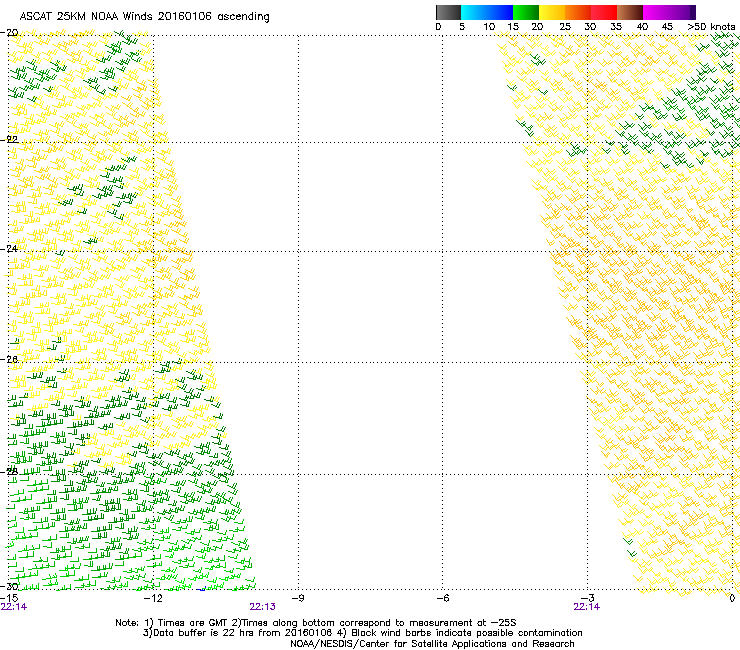Select the brown 35-40 knots color segment
Image resolution: width=740 pixels, height=650 pixels.
(630, 12)
